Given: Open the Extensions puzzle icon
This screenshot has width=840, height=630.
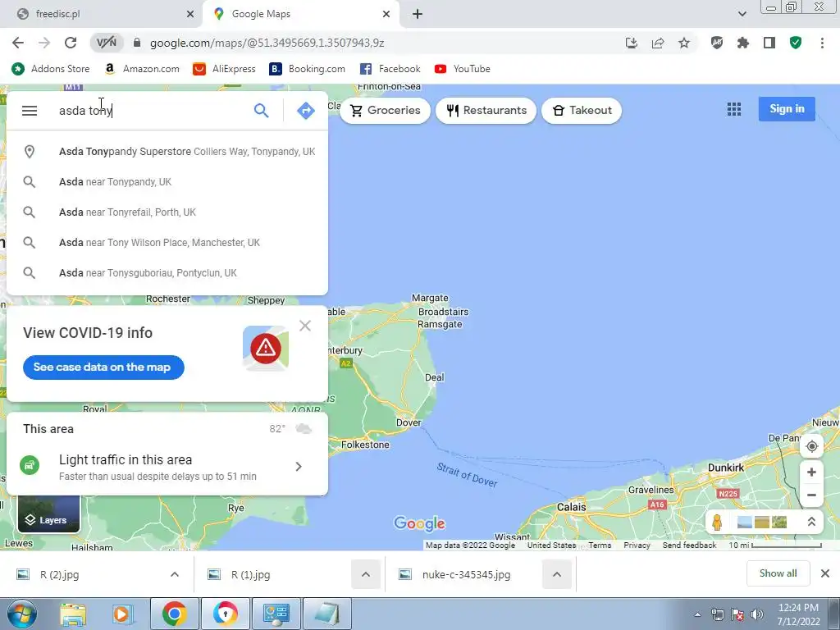Looking at the screenshot, I should [743, 43].
